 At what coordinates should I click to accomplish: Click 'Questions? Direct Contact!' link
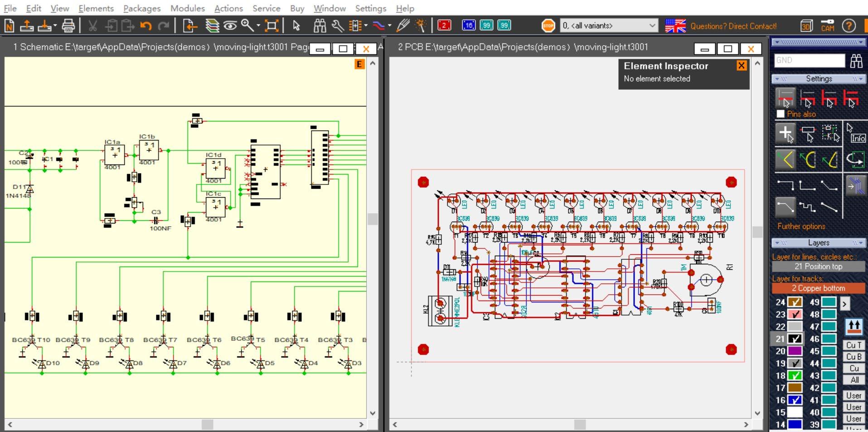click(x=733, y=26)
